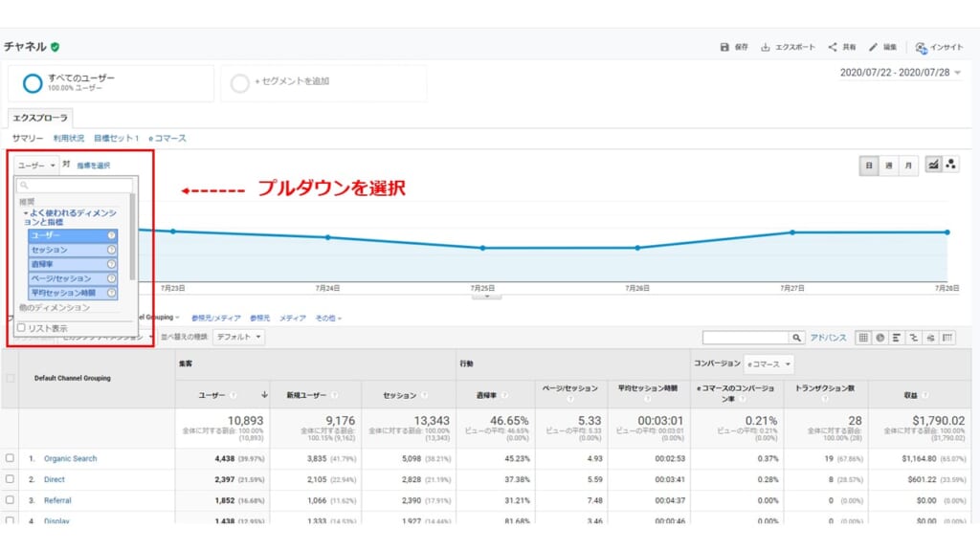Click the metric search field in dropdown
The image size is (980, 551).
75,185
